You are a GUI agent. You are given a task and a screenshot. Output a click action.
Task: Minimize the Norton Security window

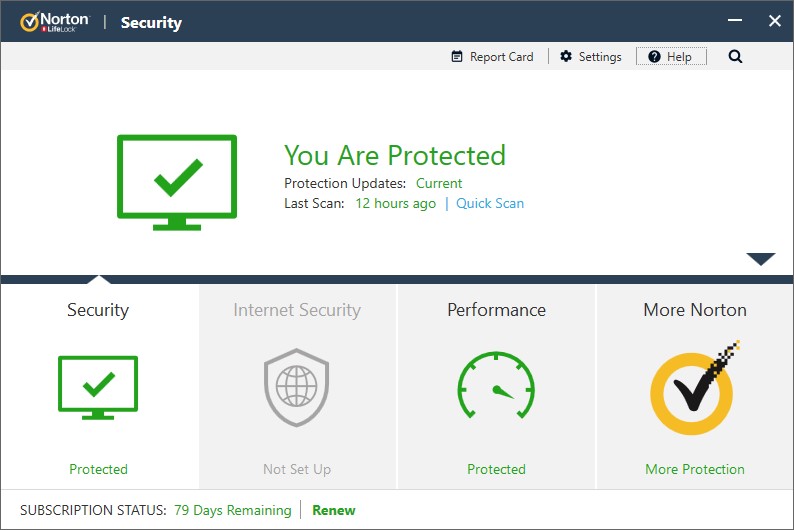pyautogui.click(x=735, y=20)
